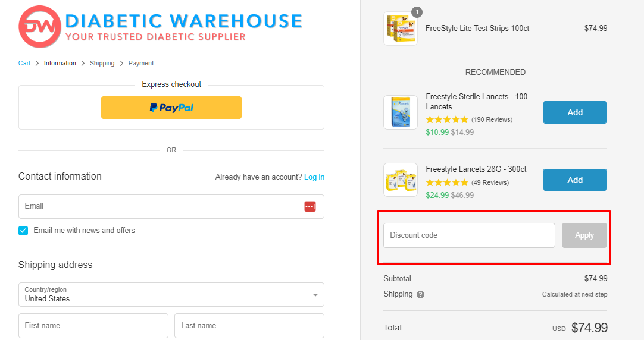Focus the Discount code field
The width and height of the screenshot is (644, 340).
point(469,235)
